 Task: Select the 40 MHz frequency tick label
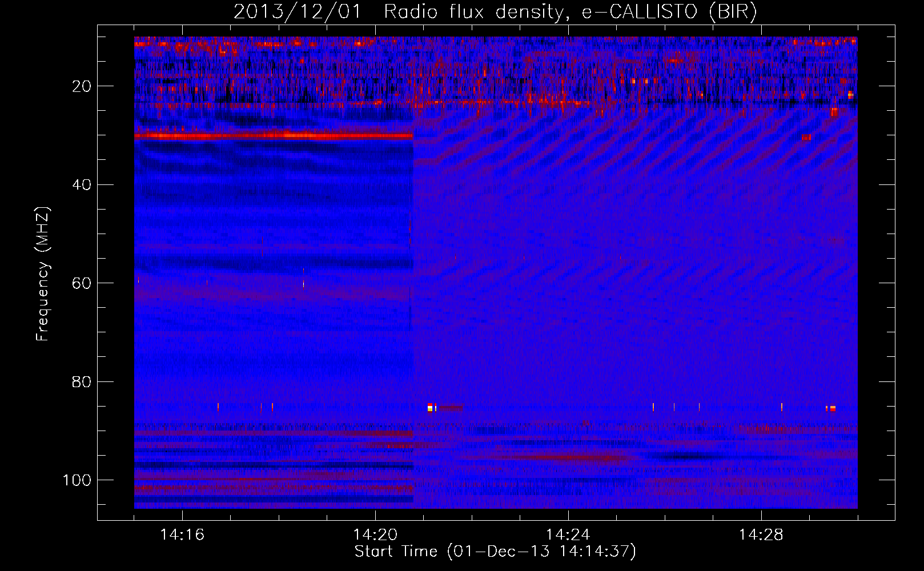(x=82, y=185)
